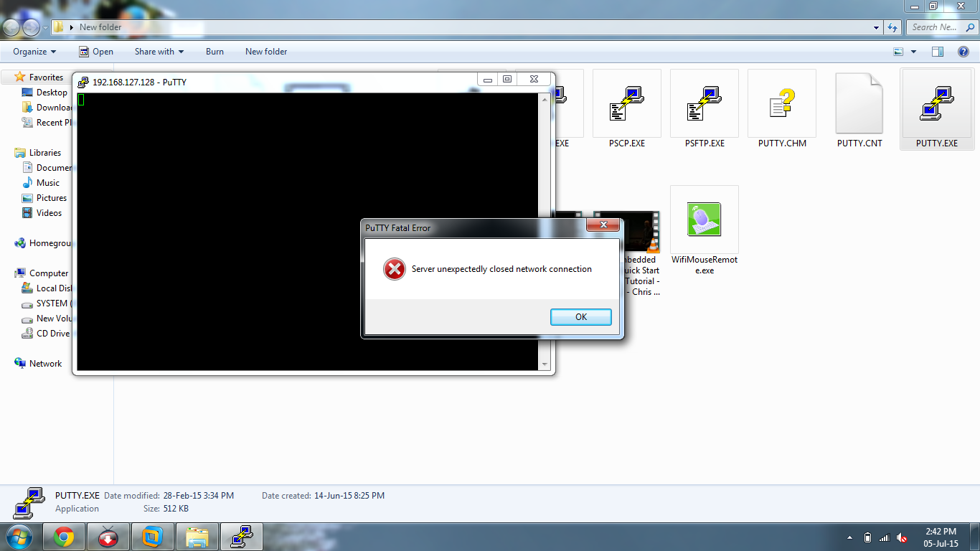Select the PUTTY.CHM help file icon
This screenshot has height=551, width=980.
pos(782,103)
